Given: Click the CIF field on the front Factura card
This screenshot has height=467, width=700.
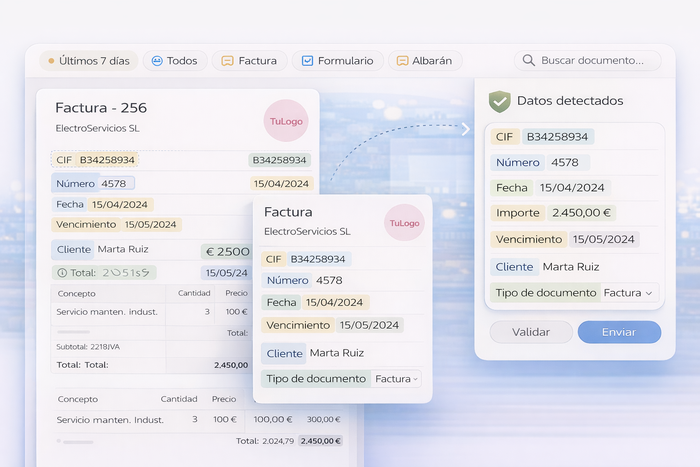Looking at the screenshot, I should pyautogui.click(x=306, y=259).
